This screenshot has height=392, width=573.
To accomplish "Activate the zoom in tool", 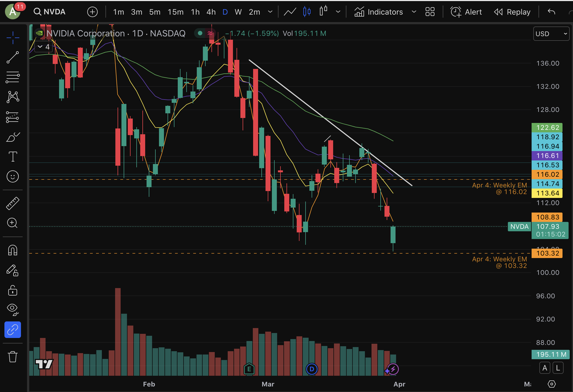I will point(13,223).
